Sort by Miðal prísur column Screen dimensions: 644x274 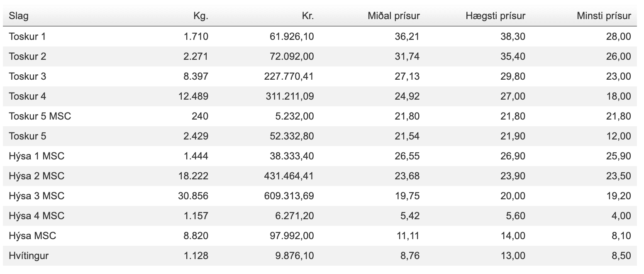[x=394, y=16]
